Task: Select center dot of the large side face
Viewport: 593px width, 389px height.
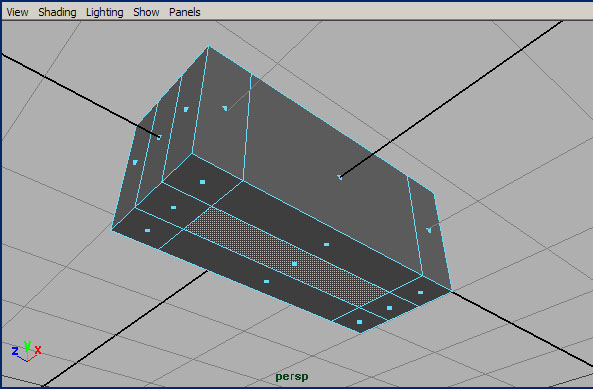Action: tap(340, 177)
